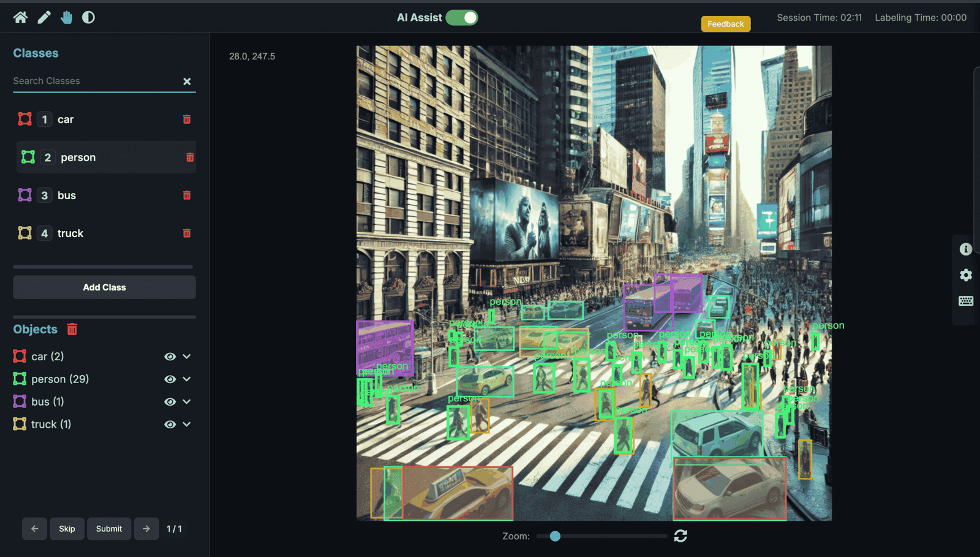
Task: Hide person objects with eye icon
Action: point(170,379)
